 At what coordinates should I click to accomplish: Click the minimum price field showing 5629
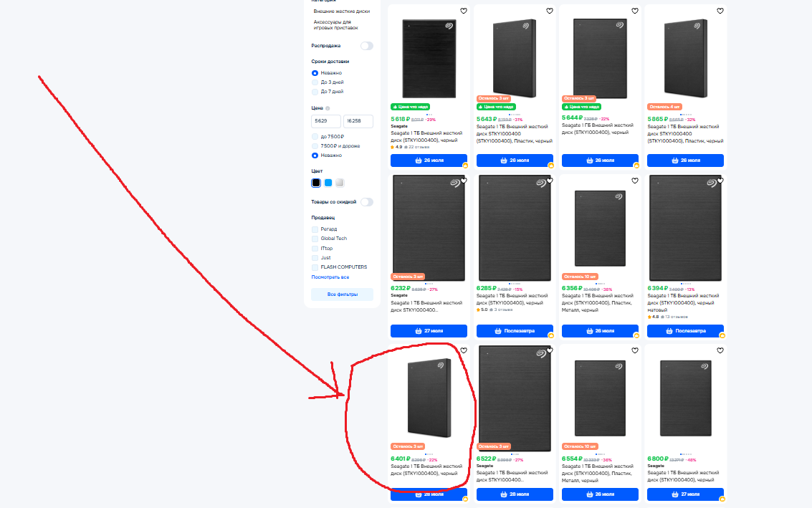point(326,121)
